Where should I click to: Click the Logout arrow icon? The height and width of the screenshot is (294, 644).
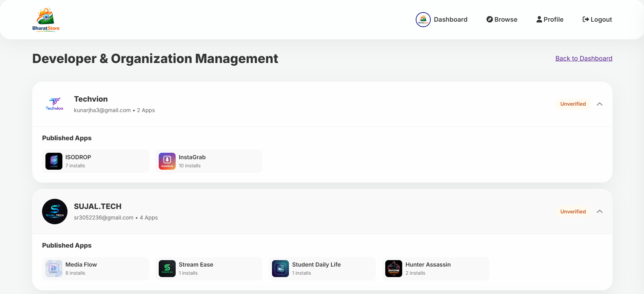tap(586, 19)
